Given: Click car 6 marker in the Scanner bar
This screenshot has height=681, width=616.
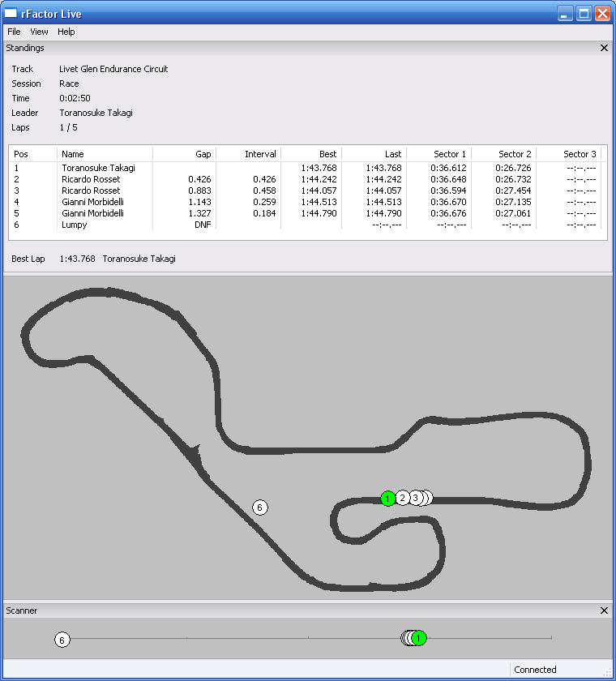Looking at the screenshot, I should [62, 640].
